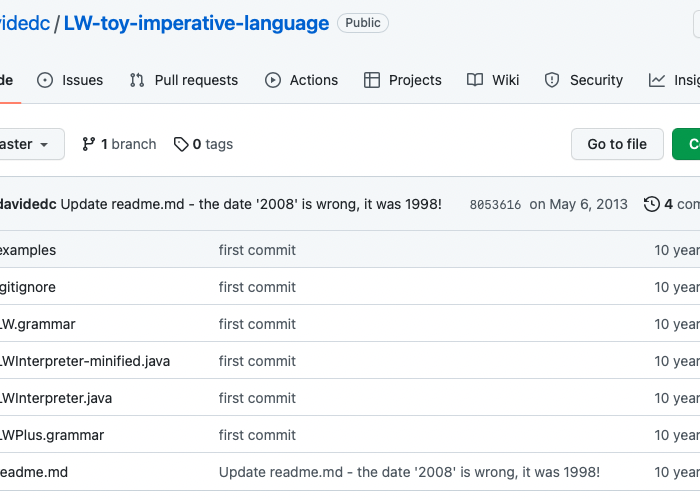
Task: Click the Security shield icon
Action: point(552,80)
